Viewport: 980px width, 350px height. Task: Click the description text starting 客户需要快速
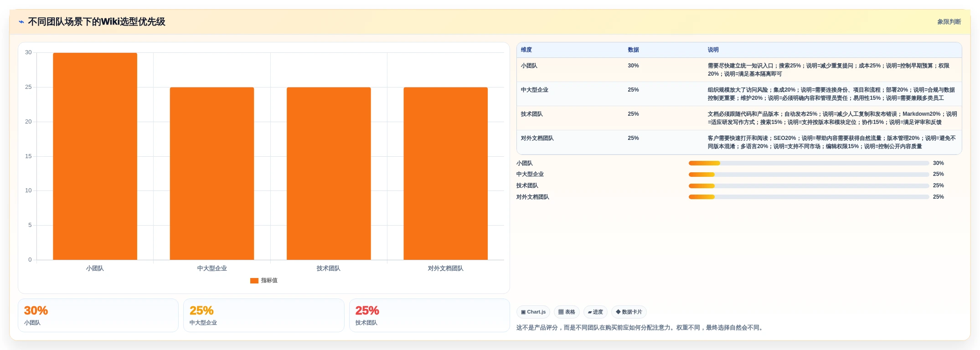tap(832, 142)
